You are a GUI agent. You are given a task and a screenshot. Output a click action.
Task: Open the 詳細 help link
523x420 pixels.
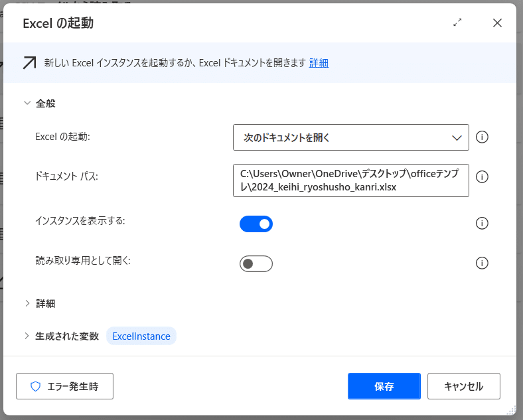319,63
